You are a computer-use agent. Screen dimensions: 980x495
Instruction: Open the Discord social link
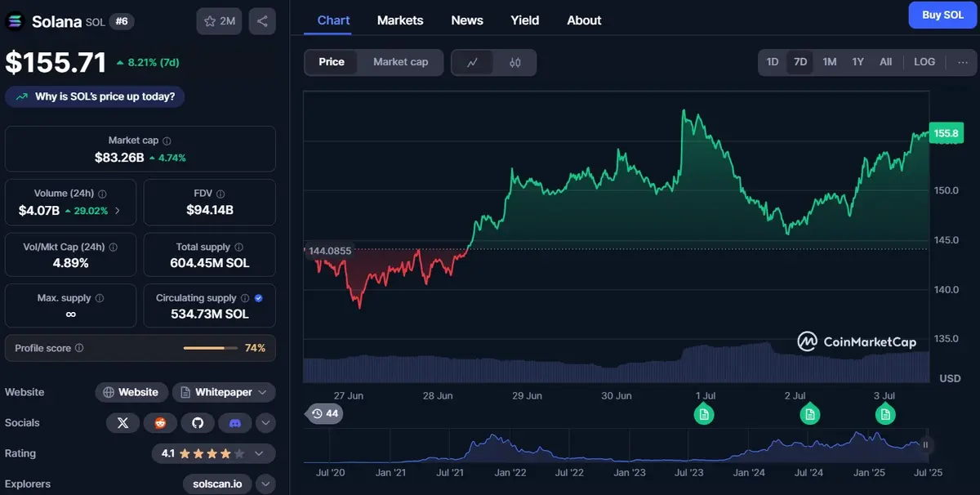(234, 423)
